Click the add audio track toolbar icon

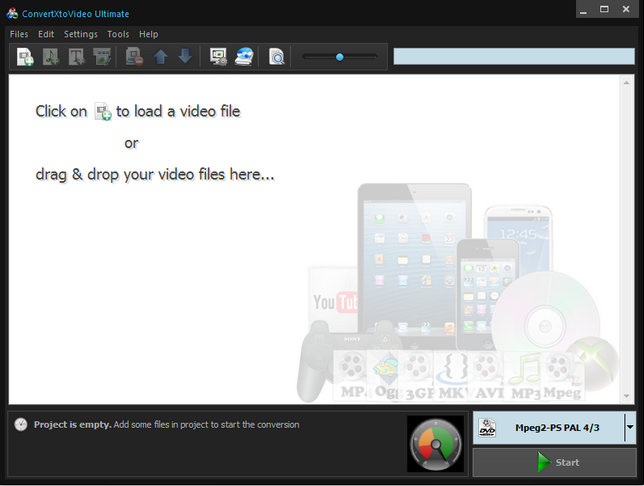coord(51,57)
